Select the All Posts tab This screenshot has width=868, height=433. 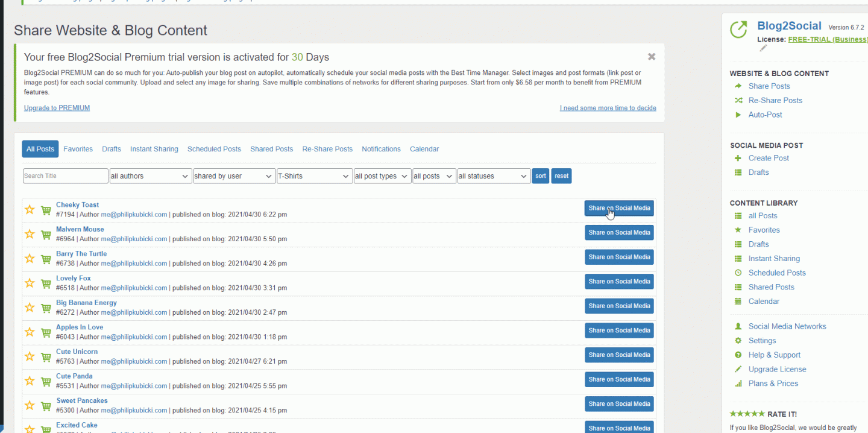pyautogui.click(x=40, y=149)
